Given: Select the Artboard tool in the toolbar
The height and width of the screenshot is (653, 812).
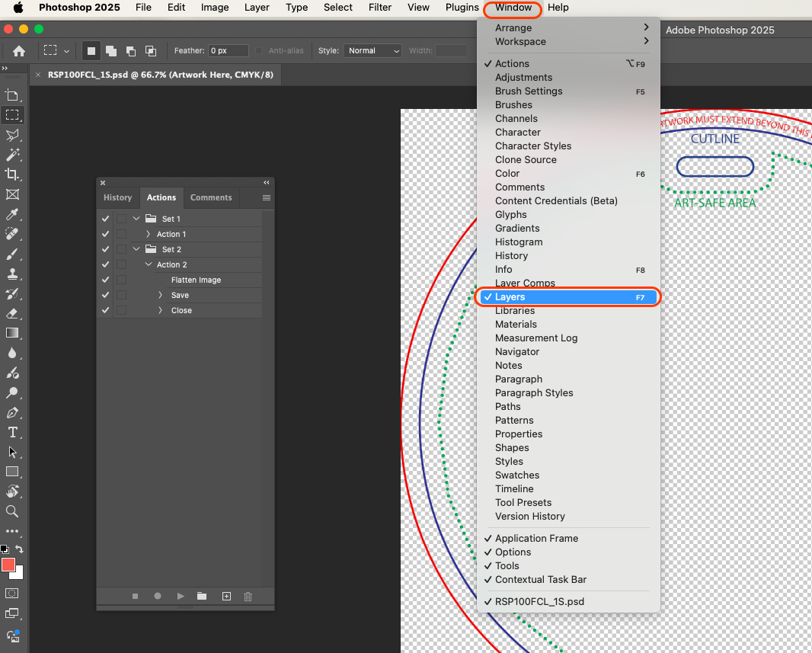Looking at the screenshot, I should click(12, 95).
